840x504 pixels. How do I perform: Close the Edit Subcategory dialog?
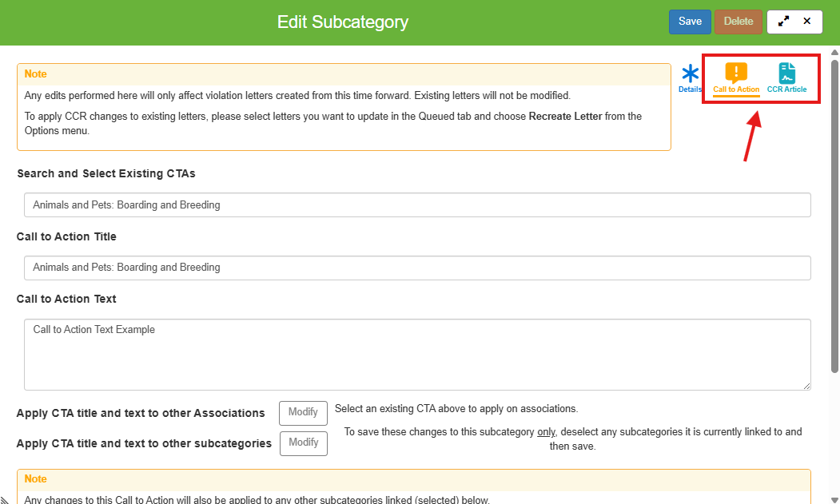pyautogui.click(x=807, y=22)
